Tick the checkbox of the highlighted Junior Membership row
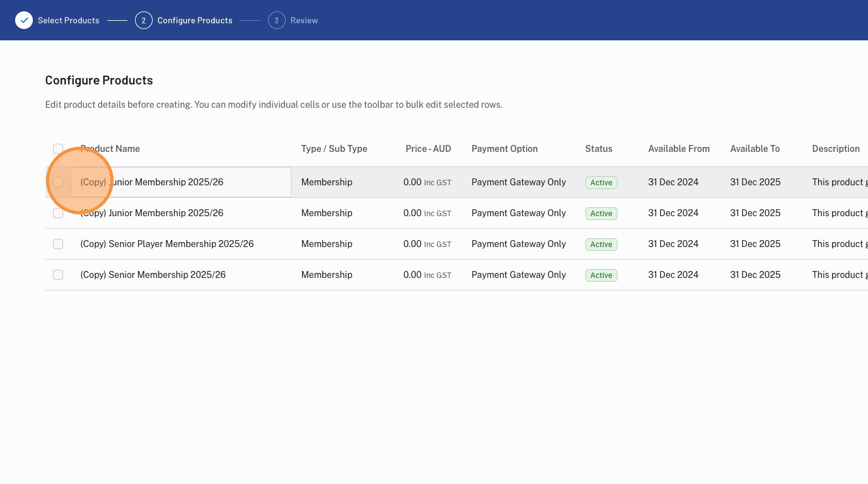 point(58,182)
